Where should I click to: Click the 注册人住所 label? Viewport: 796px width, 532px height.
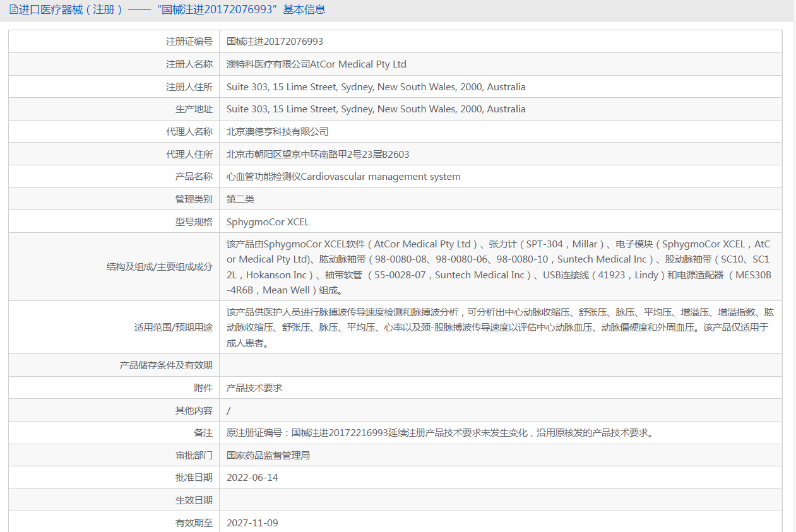click(189, 87)
